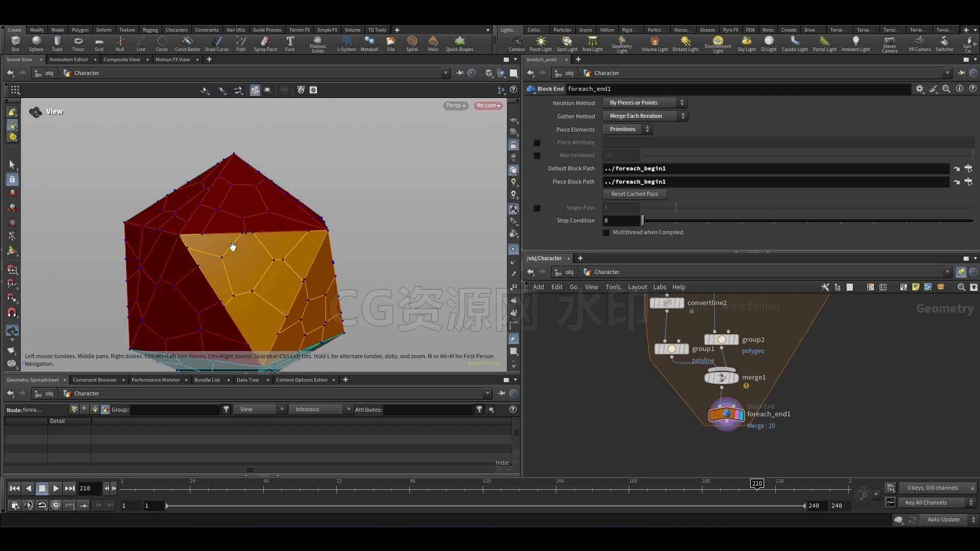The width and height of the screenshot is (980, 551).
Task: Open the Layout menu in network editor
Action: click(x=637, y=287)
